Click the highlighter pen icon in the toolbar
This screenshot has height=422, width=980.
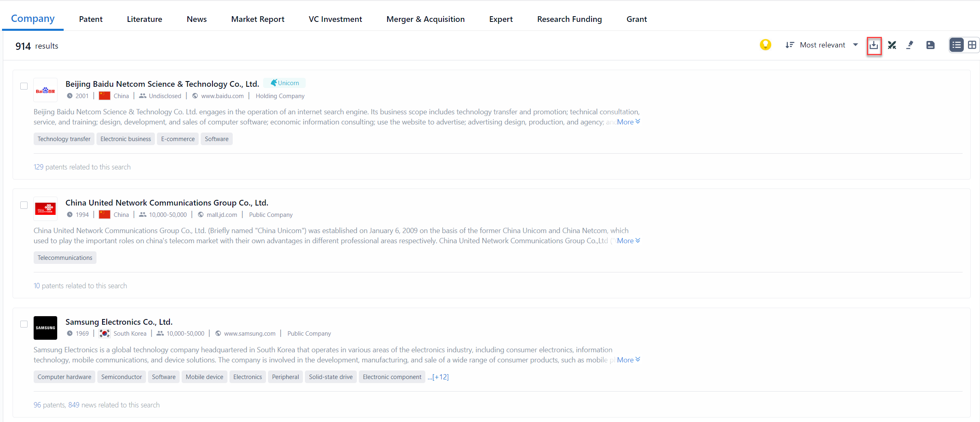909,45
